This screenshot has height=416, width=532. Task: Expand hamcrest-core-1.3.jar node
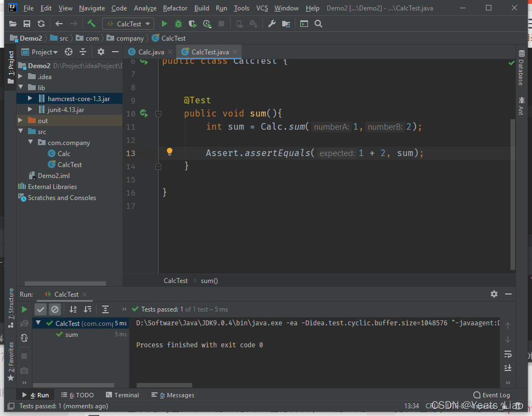click(x=30, y=98)
